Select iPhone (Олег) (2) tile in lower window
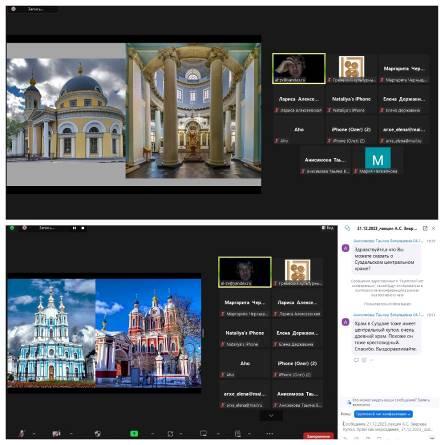Image resolution: width=445 pixels, height=445 pixels. point(297,364)
